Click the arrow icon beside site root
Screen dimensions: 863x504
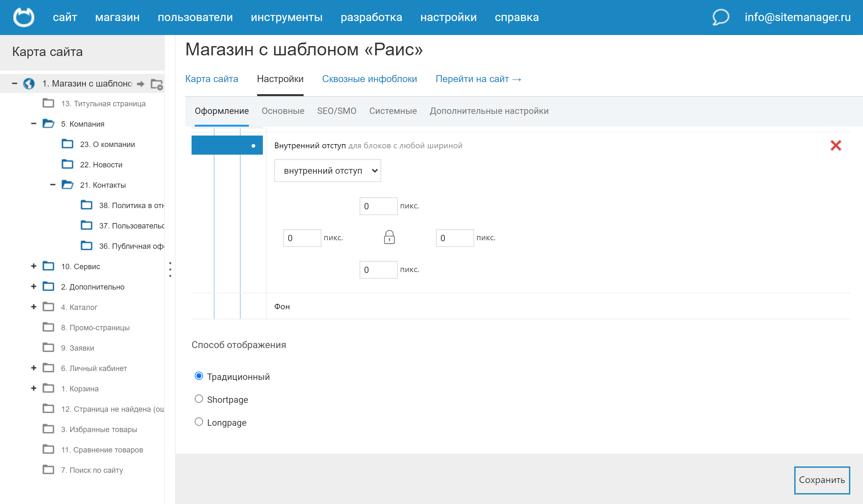click(x=140, y=84)
